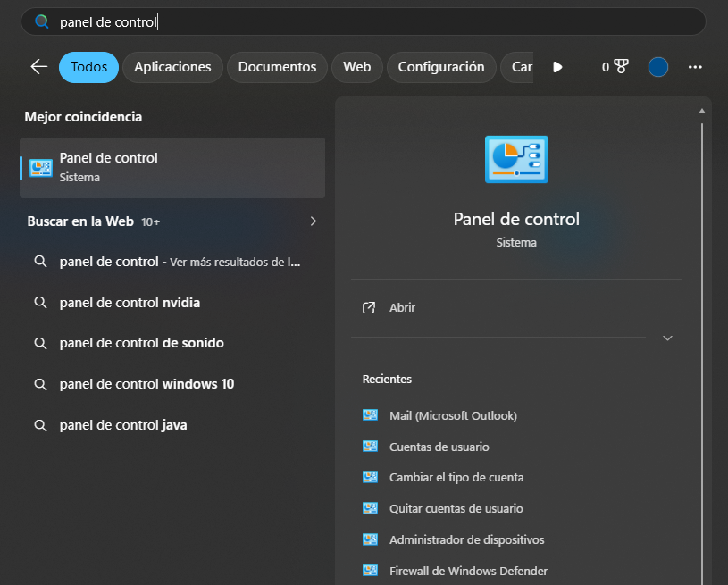The width and height of the screenshot is (728, 585).
Task: Select suggestion 'panel de control windows 10'
Action: click(172, 384)
